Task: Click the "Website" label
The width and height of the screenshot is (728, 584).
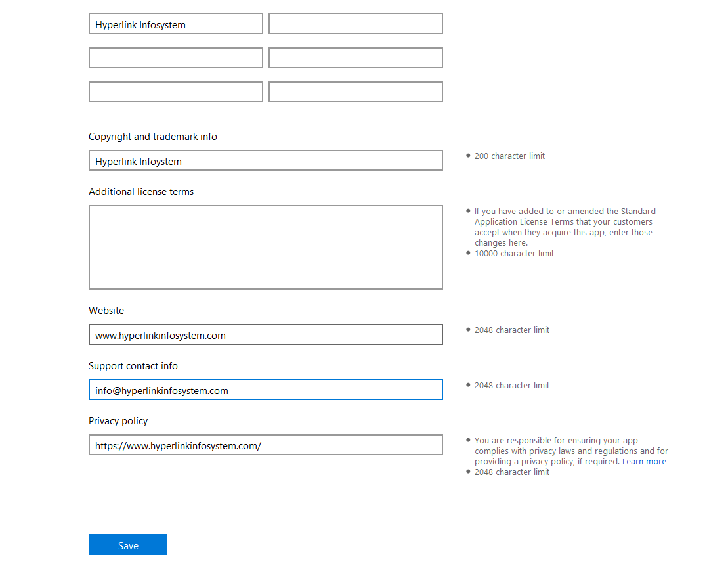Action: (x=106, y=310)
